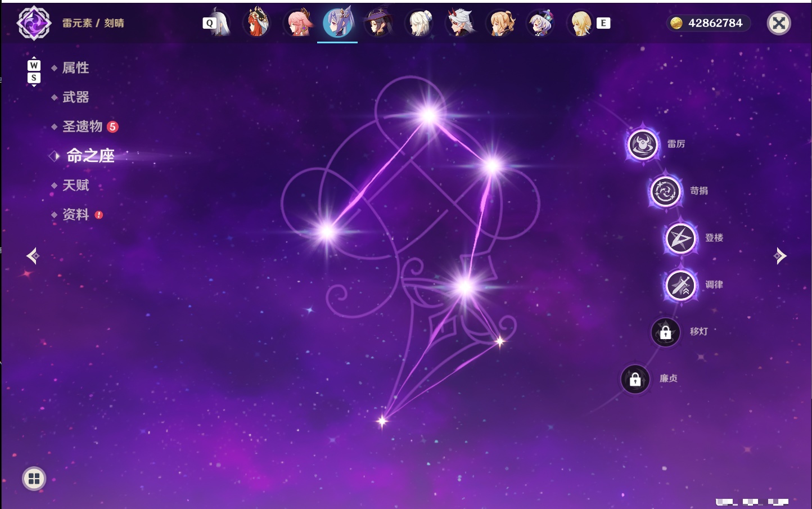
Task: Click the locked 移灯 constellation
Action: pos(665,332)
